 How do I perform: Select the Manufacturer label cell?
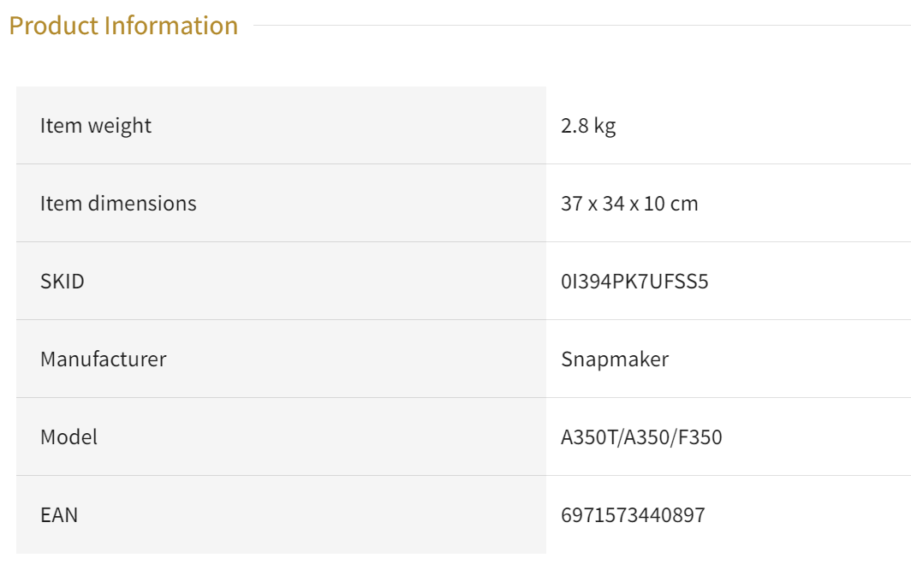coord(281,359)
